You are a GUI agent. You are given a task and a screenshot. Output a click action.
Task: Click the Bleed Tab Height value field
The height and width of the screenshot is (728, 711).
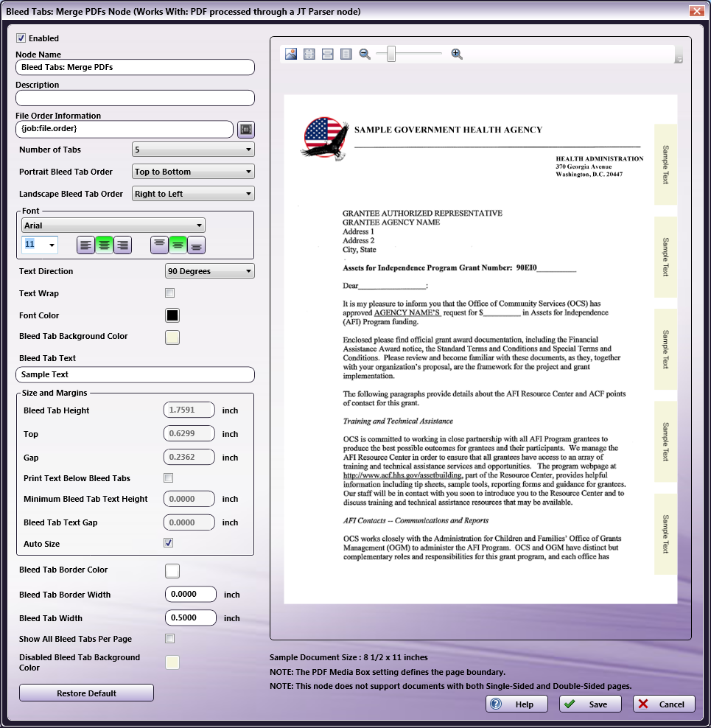tap(189, 410)
